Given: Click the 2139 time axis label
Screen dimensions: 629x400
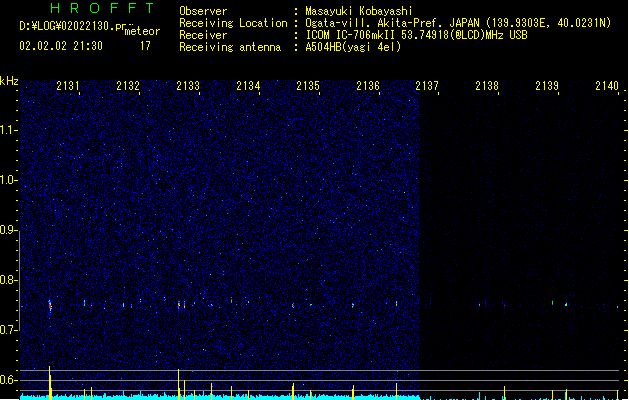Looking at the screenshot, I should click(x=547, y=86).
